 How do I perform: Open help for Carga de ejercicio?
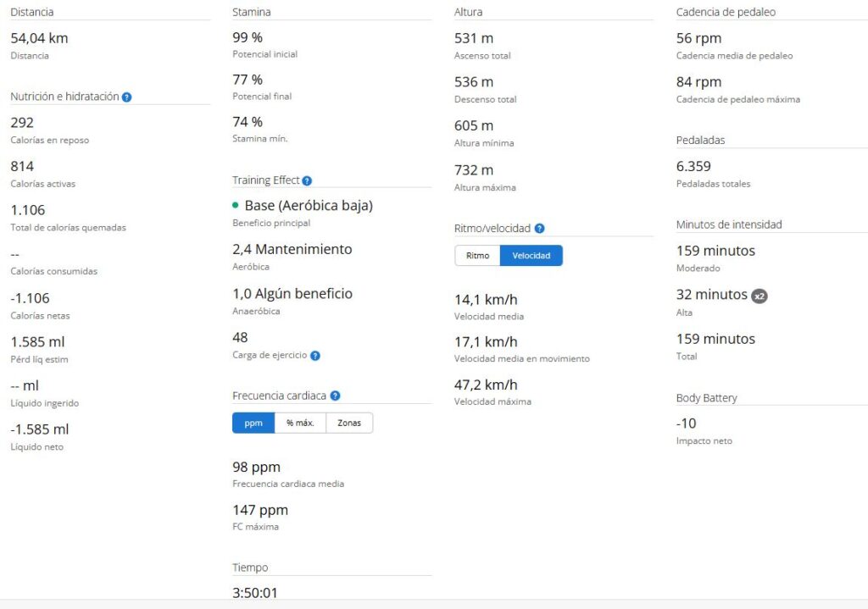[314, 356]
